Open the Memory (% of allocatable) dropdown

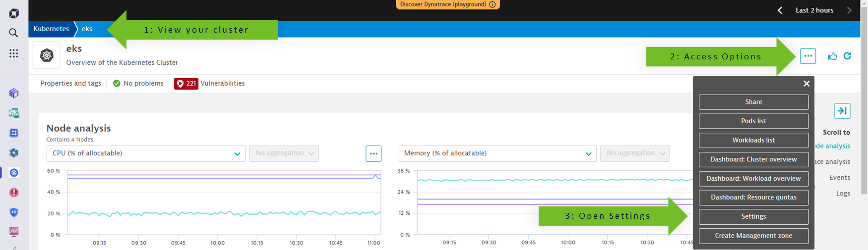coord(497,153)
